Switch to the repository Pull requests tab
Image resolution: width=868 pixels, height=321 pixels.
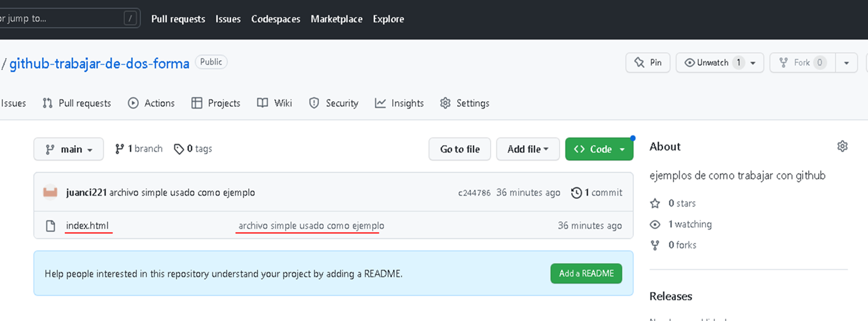pyautogui.click(x=76, y=103)
